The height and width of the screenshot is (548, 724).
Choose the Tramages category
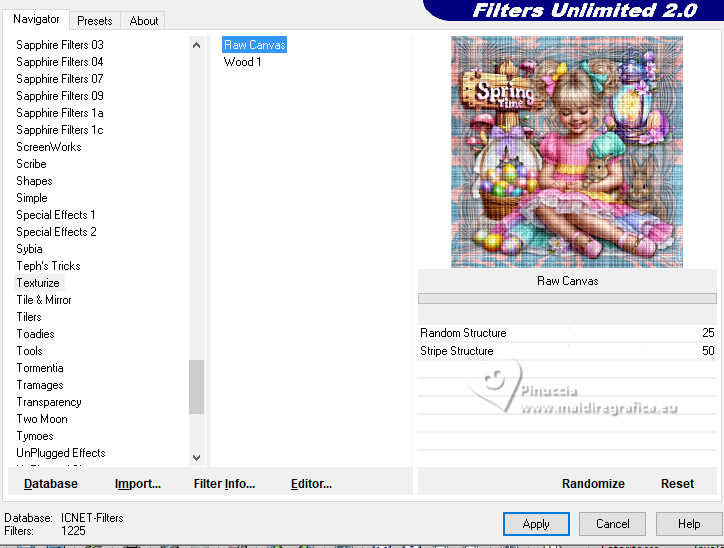pyautogui.click(x=40, y=385)
